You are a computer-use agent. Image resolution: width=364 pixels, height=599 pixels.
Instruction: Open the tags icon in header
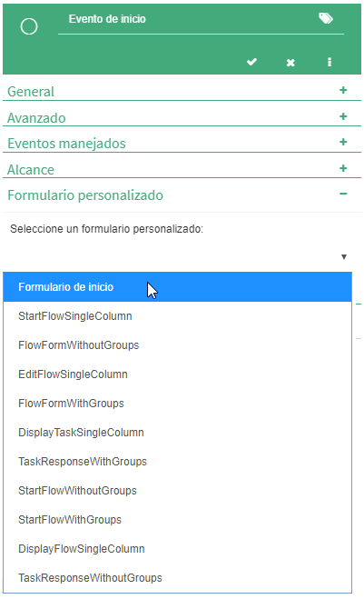click(x=326, y=18)
